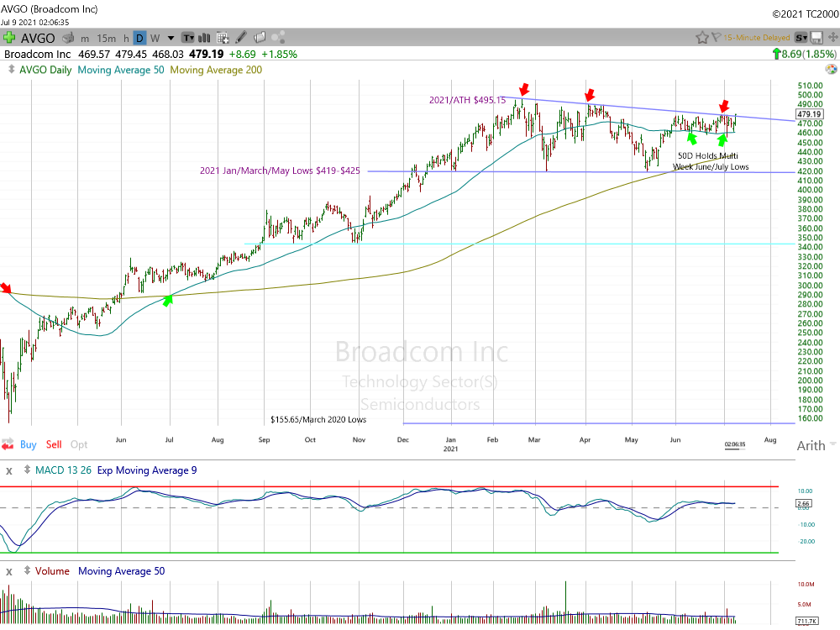This screenshot has width=840, height=630.
Task: Switch to the m (minute) timeframe
Action: click(x=85, y=39)
